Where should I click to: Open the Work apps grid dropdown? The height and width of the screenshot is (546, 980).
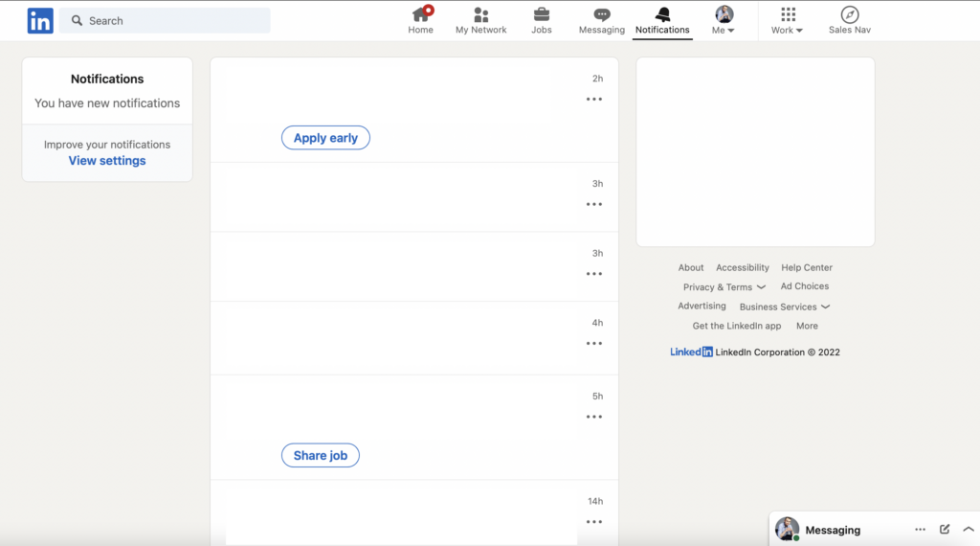pos(788,20)
